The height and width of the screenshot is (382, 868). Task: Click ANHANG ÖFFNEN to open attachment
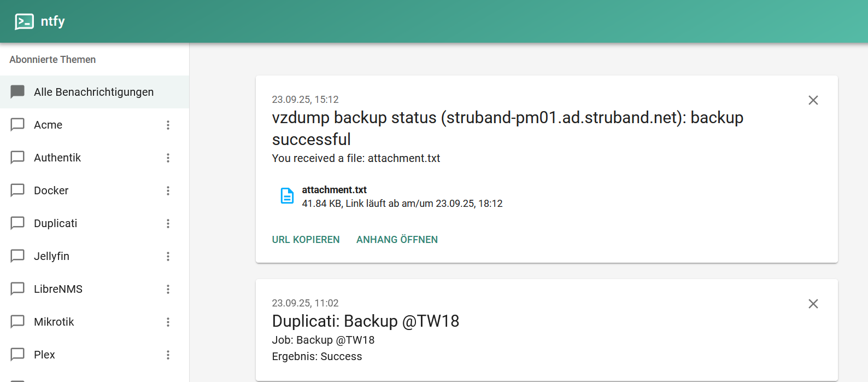397,240
